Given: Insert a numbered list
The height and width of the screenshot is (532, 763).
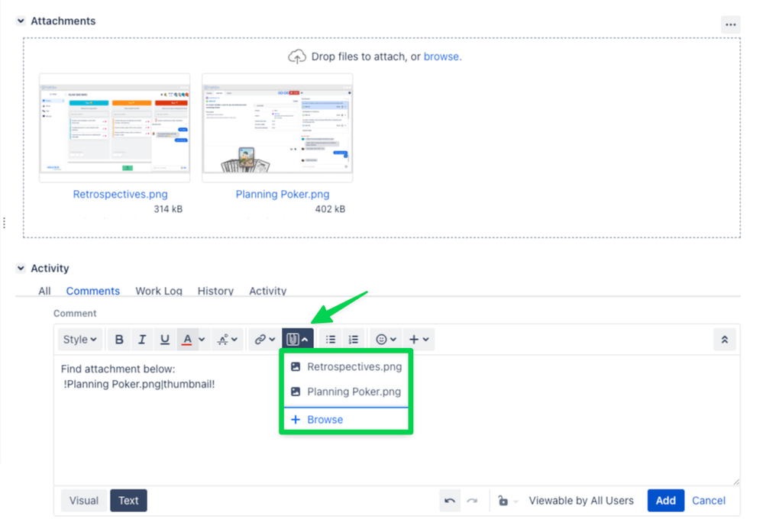Looking at the screenshot, I should coord(354,340).
